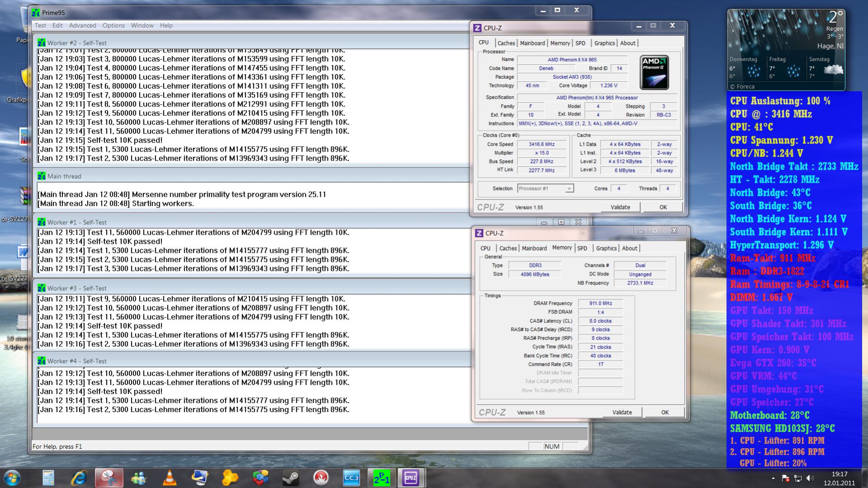
Task: Switch to SPD tab in upper CPU-Z
Action: click(580, 43)
